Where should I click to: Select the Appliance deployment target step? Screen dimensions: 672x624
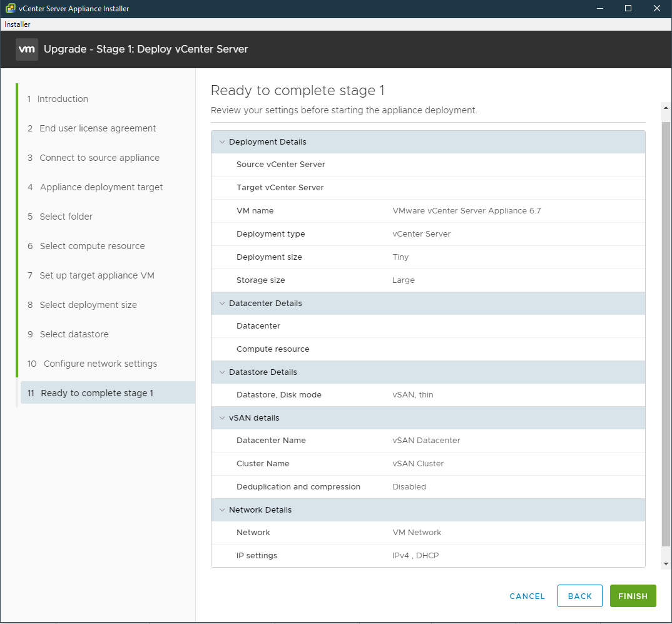(101, 187)
